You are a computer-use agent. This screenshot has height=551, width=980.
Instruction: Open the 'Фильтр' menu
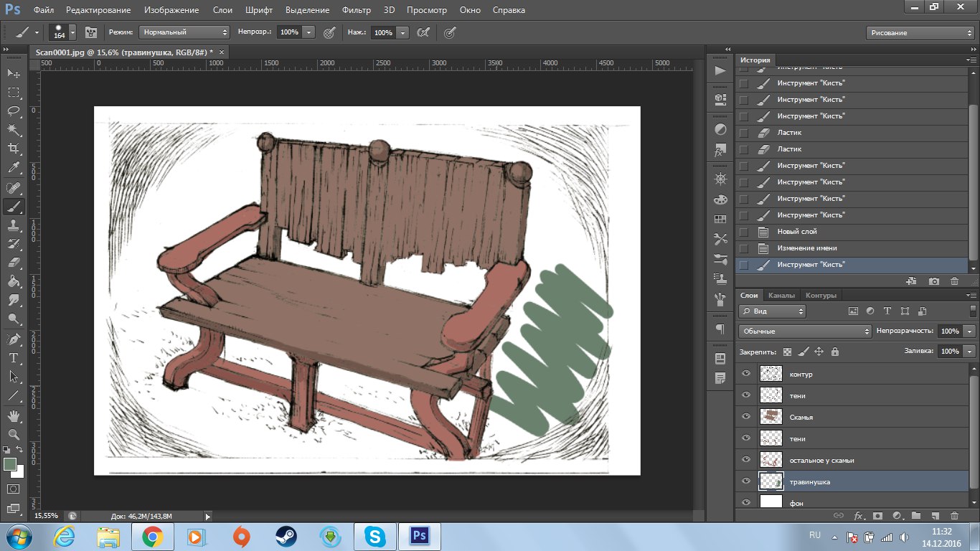(x=356, y=10)
